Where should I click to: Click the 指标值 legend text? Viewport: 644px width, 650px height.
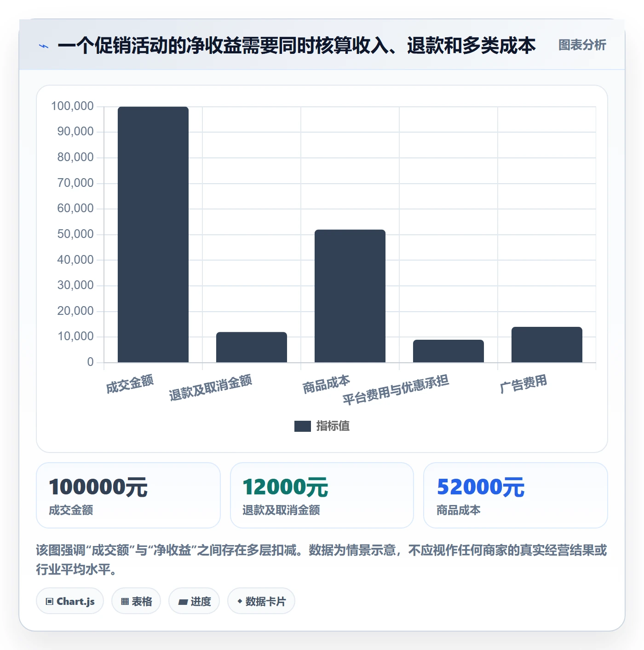(x=333, y=426)
